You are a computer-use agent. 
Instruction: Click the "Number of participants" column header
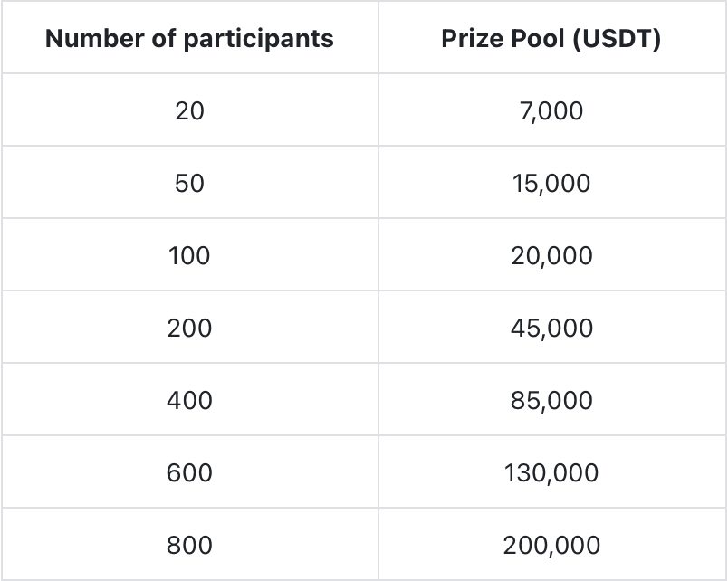[189, 39]
